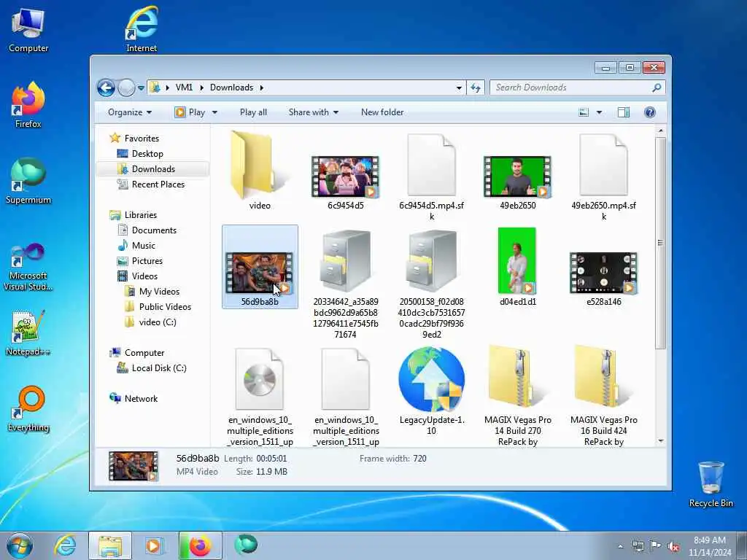The height and width of the screenshot is (560, 747).
Task: Select the Notepad++ desktop shortcut
Action: pyautogui.click(x=28, y=333)
